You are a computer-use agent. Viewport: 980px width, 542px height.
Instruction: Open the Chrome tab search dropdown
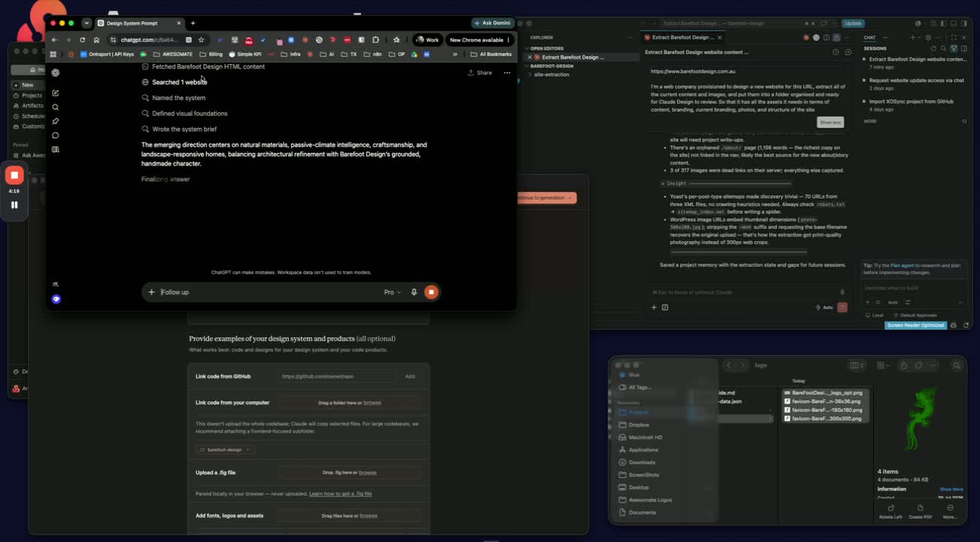tap(87, 23)
